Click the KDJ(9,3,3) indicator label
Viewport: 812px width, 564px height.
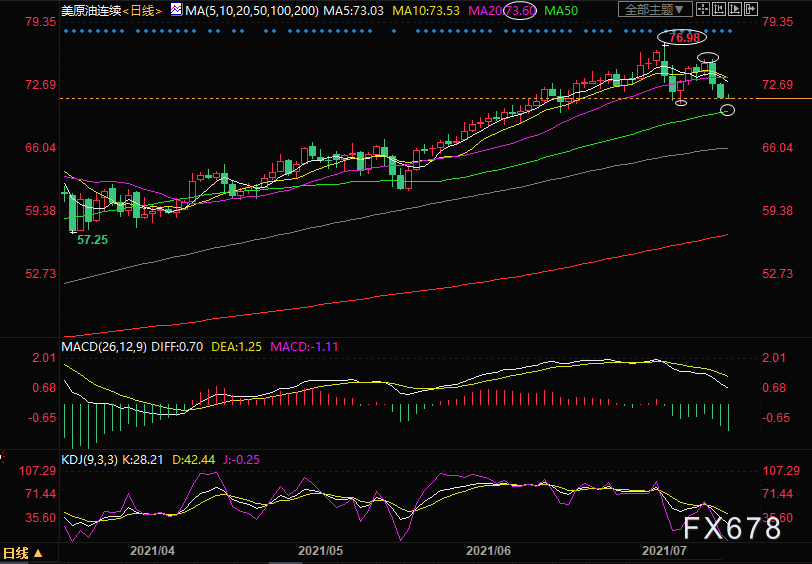(x=90, y=459)
